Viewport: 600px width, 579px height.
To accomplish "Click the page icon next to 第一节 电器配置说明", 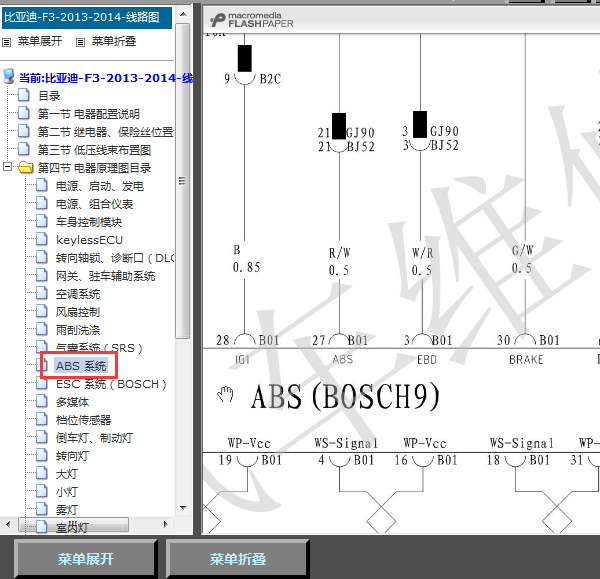I will 24,113.
